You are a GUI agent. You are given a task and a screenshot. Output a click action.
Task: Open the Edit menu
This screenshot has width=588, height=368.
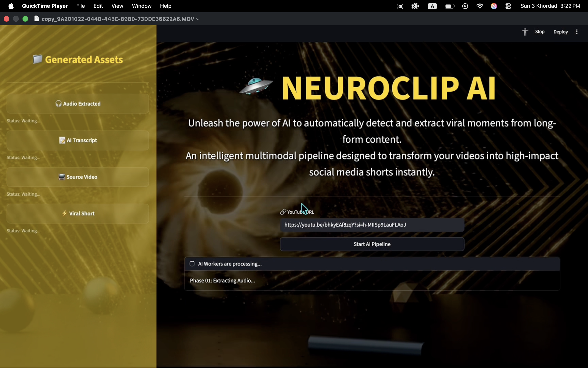98,6
